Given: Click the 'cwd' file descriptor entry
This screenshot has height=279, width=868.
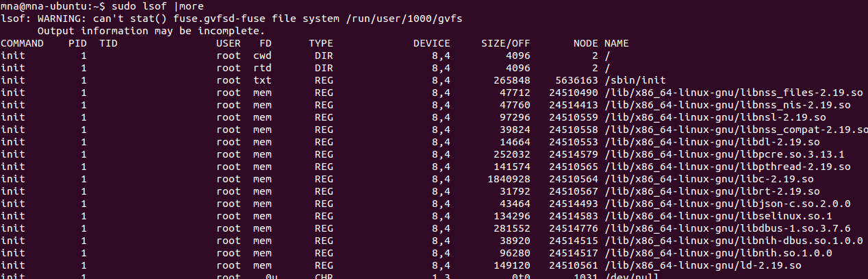Looking at the screenshot, I should [262, 56].
